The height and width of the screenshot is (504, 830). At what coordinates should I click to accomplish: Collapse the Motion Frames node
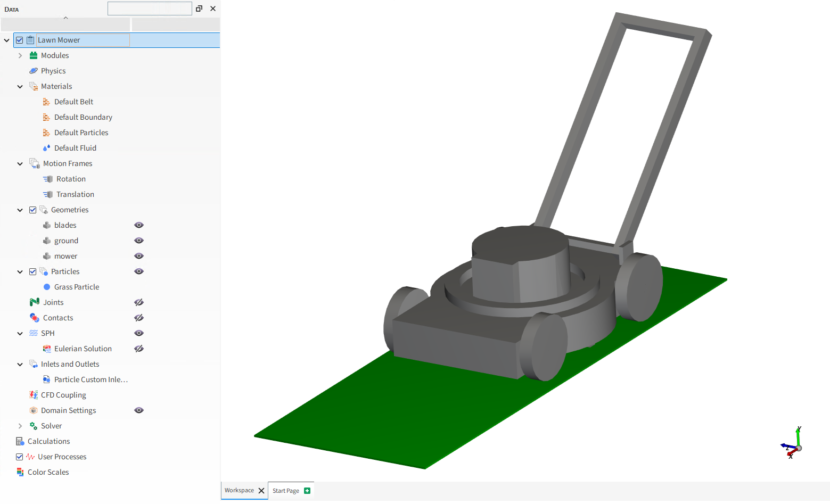click(20, 163)
